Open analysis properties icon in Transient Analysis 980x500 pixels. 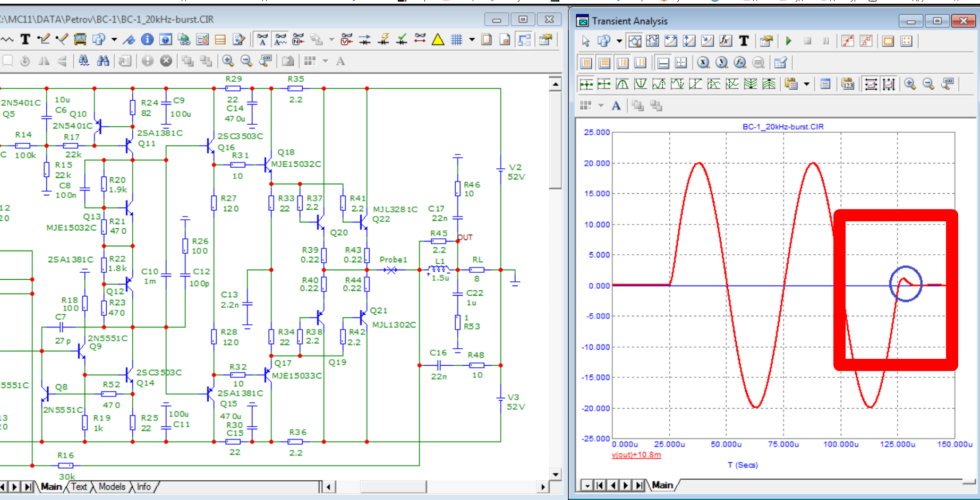766,41
